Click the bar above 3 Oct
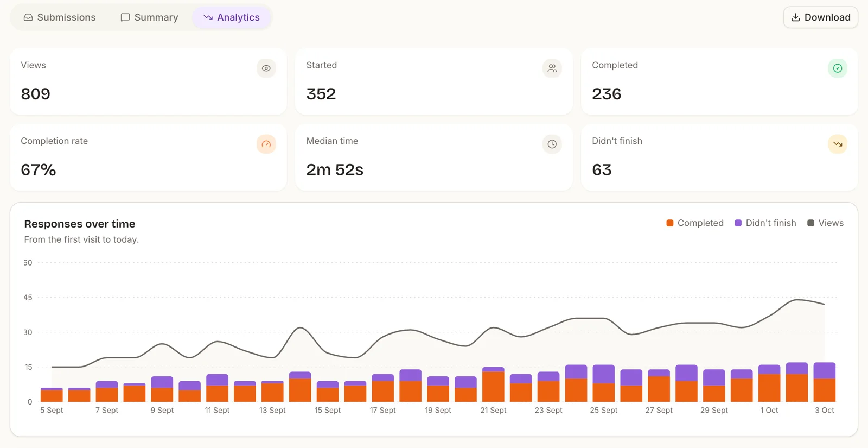The height and width of the screenshot is (448, 868). click(x=825, y=382)
